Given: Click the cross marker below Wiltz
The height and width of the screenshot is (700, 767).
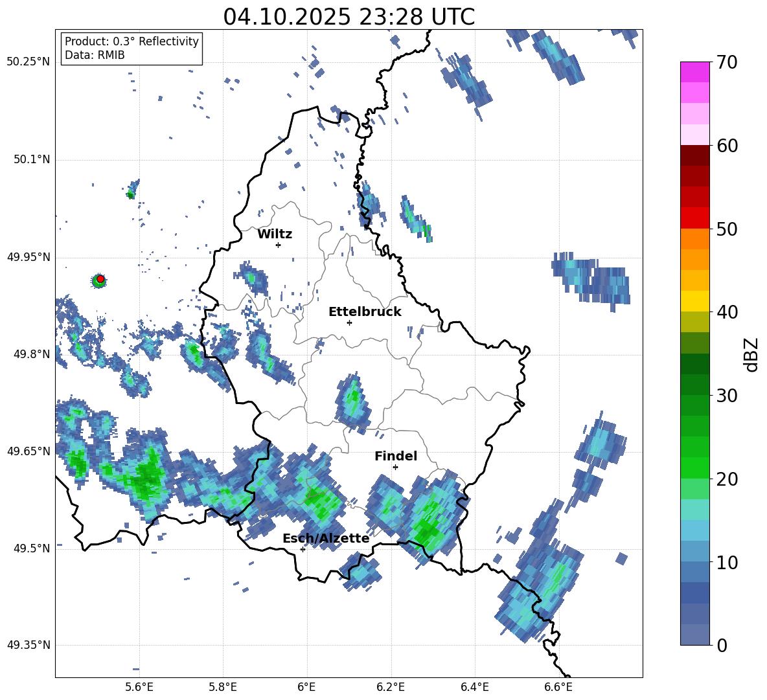Looking at the screenshot, I should [278, 245].
